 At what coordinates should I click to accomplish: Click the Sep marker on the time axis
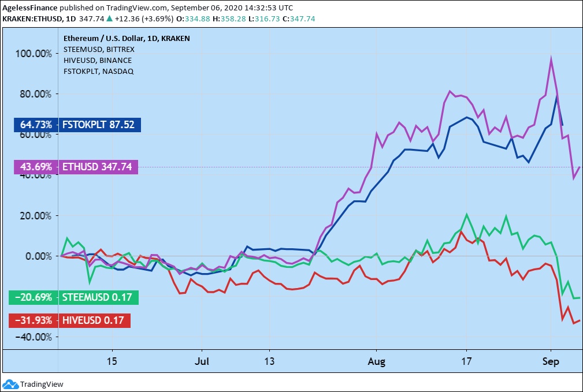551,361
